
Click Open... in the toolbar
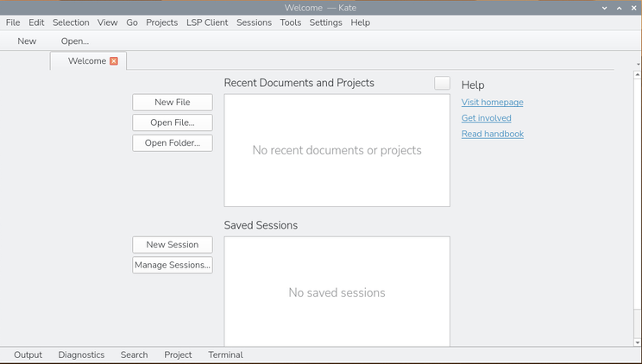(x=75, y=41)
